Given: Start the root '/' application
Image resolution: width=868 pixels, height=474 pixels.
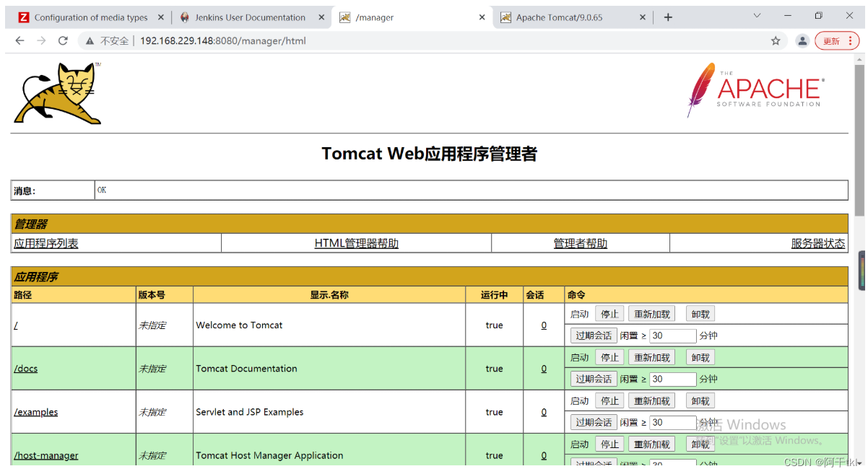Looking at the screenshot, I should [x=578, y=313].
